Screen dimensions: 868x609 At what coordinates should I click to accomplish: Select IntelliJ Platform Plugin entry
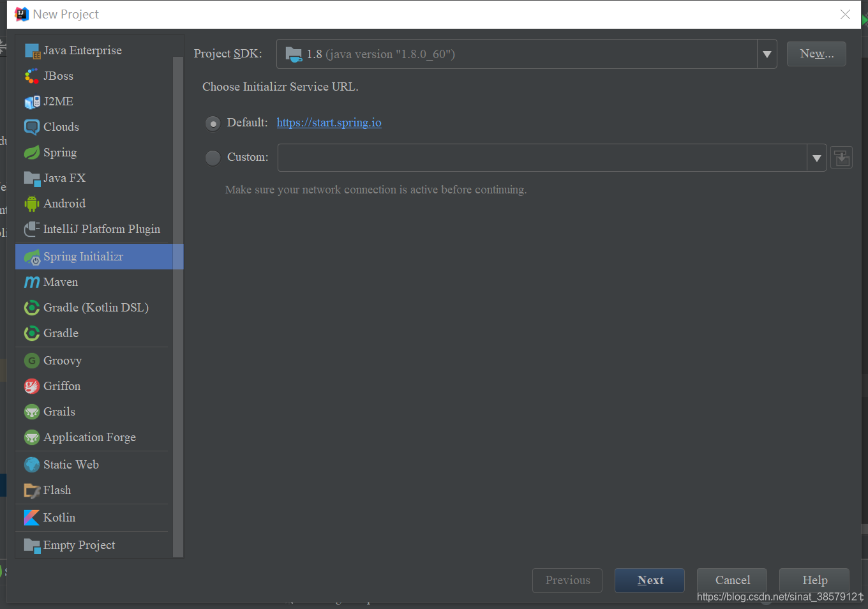pos(93,229)
